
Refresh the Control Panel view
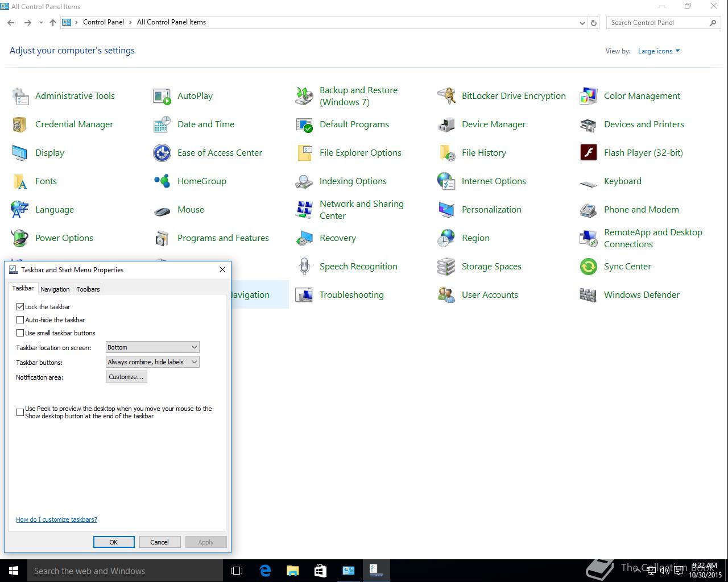(594, 23)
